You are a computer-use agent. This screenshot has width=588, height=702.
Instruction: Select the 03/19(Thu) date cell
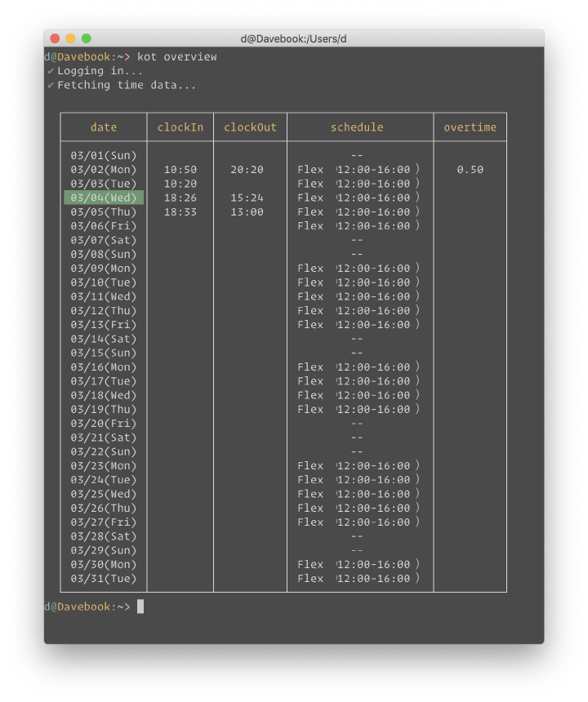click(104, 409)
